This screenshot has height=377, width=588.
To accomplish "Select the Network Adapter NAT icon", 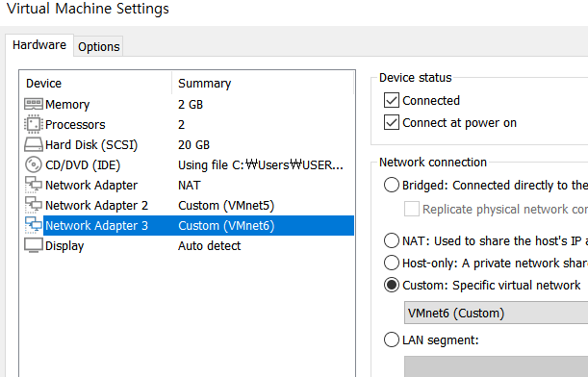I will pyautogui.click(x=34, y=185).
